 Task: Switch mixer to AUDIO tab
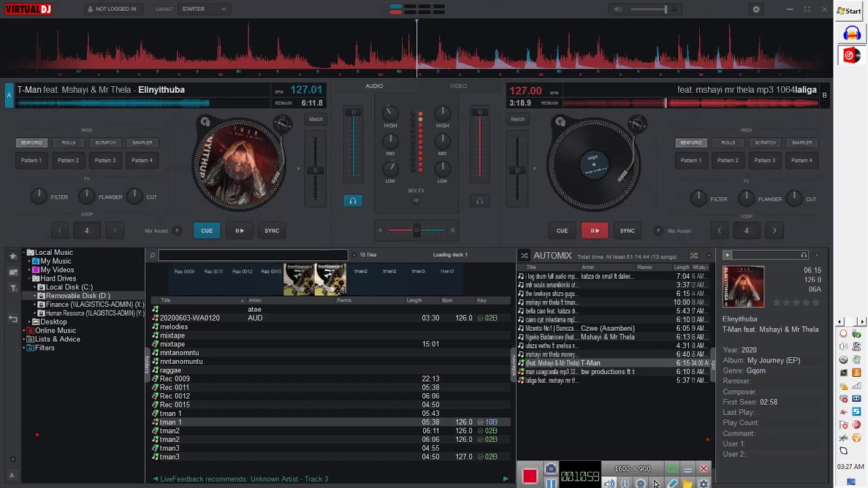(374, 86)
